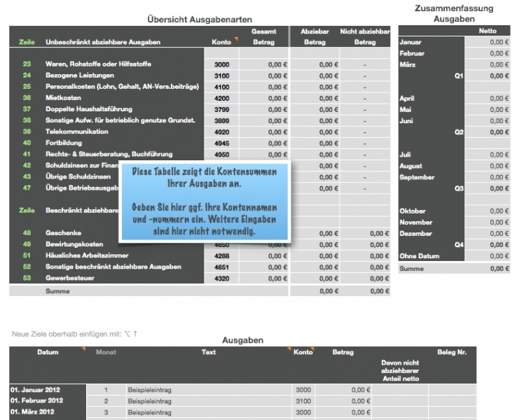Select the Summe value in the summary table
Image resolution: width=517 pixels, height=420 pixels.
tap(488, 269)
